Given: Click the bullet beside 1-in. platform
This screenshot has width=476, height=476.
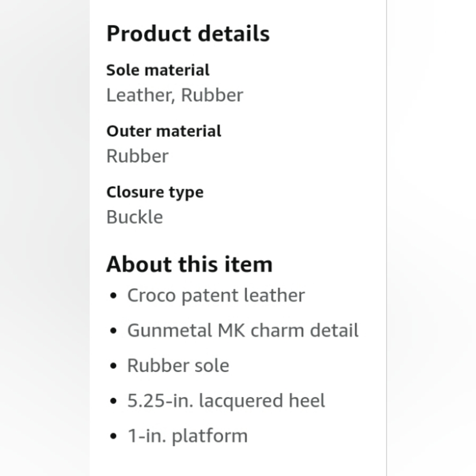Looking at the screenshot, I should click(113, 436).
